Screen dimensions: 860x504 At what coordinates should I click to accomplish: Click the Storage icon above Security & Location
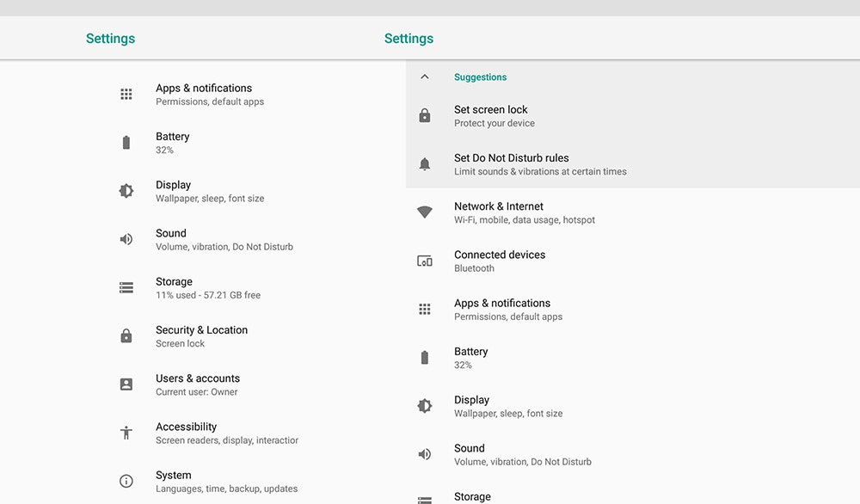(126, 288)
